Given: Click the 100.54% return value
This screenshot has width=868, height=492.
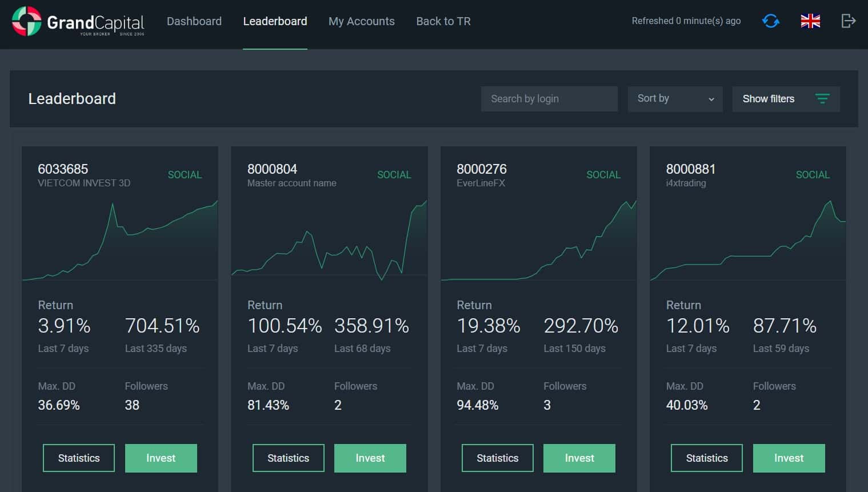Looking at the screenshot, I should pos(285,326).
